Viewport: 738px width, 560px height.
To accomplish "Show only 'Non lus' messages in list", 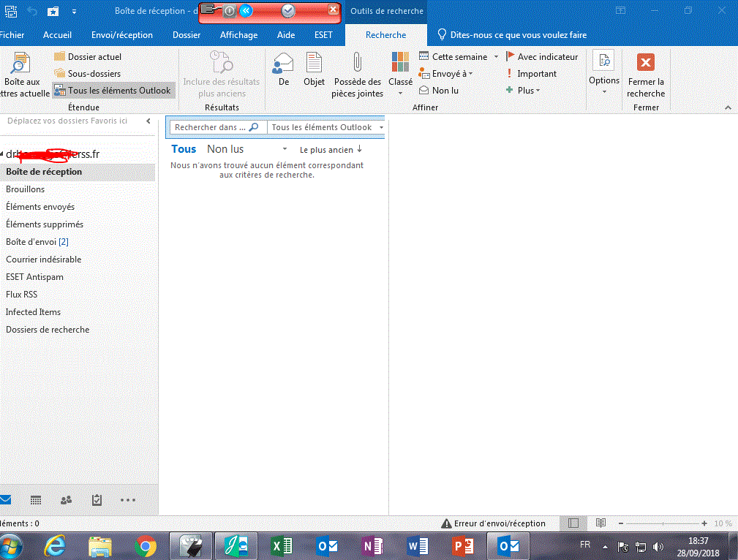I will tap(225, 149).
